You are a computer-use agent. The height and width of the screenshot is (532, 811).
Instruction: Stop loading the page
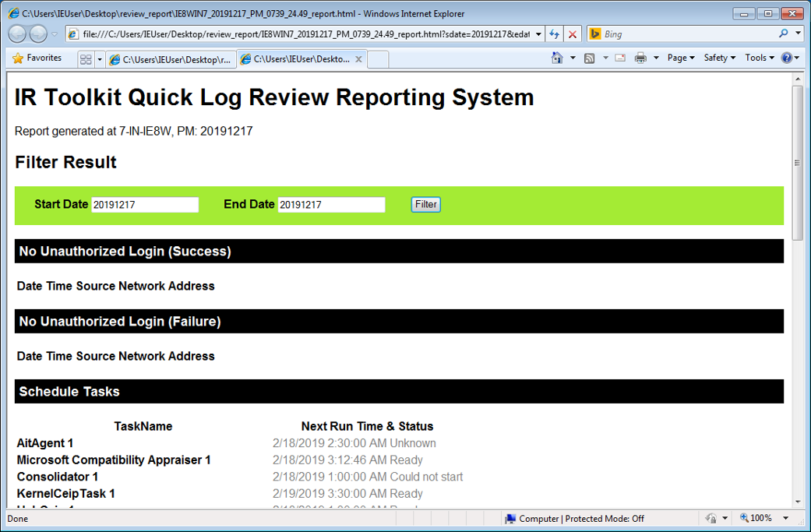(573, 33)
